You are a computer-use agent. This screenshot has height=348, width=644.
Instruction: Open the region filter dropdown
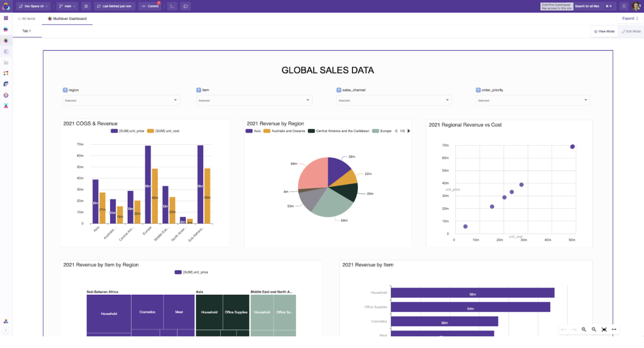click(121, 100)
